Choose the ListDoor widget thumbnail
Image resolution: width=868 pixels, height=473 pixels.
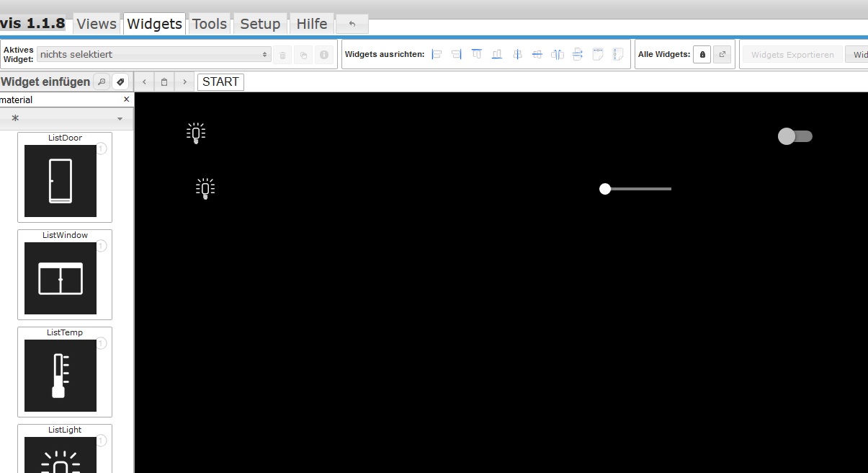point(61,181)
